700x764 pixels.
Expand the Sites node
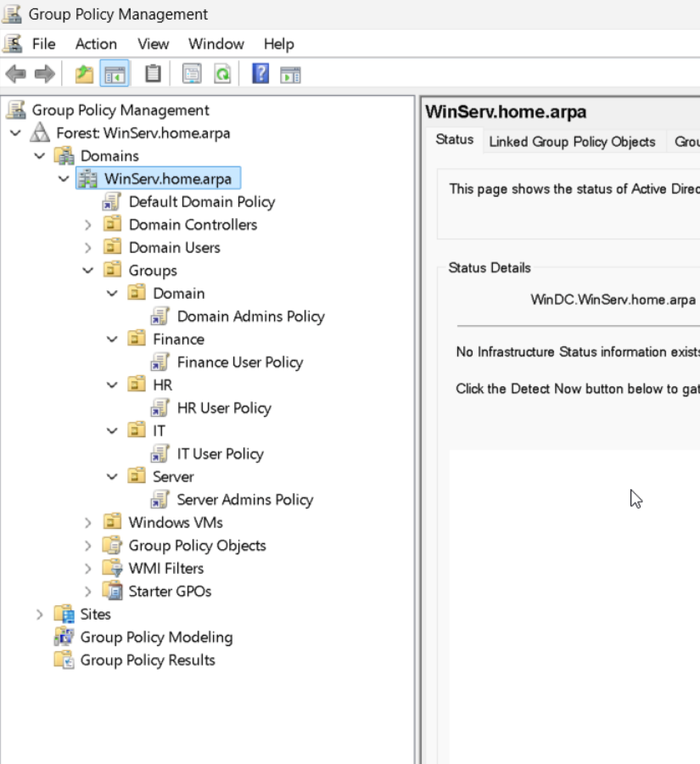pos(40,615)
